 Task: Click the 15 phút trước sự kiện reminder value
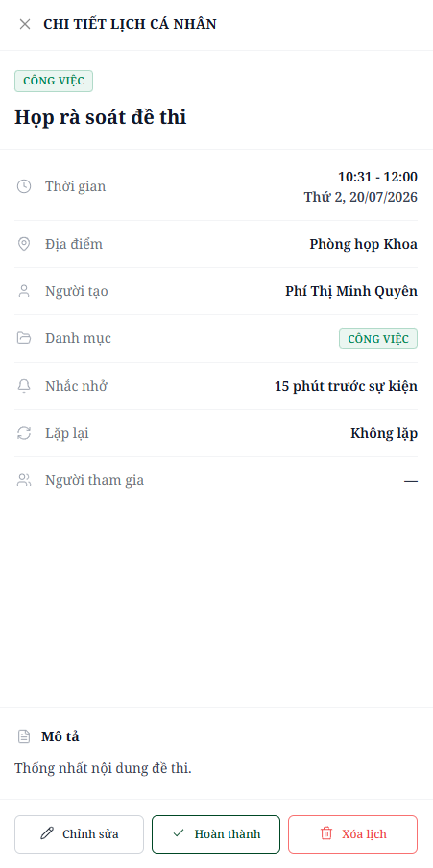346,386
